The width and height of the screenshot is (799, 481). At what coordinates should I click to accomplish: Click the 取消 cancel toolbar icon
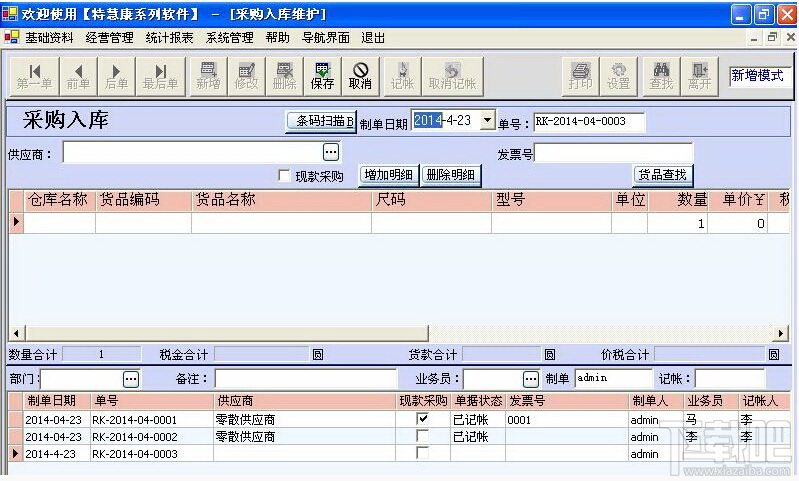pyautogui.click(x=360, y=76)
